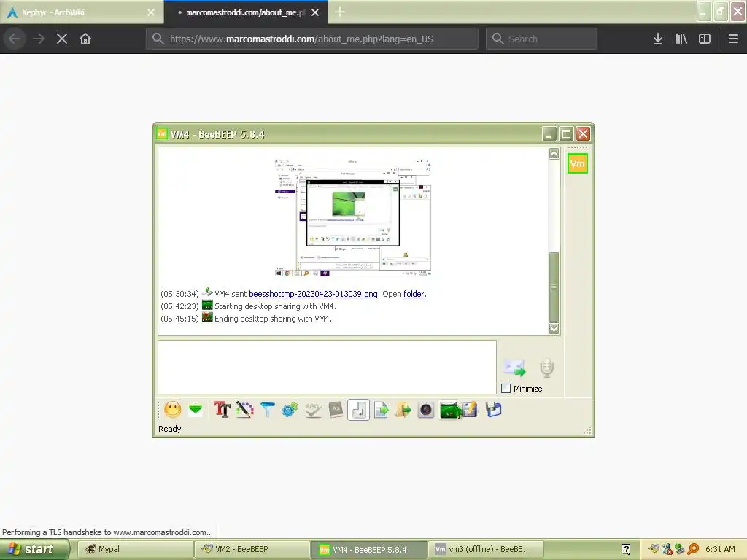Open beesshottmp-20230423-013039.png link
The image size is (747, 560).
click(313, 294)
